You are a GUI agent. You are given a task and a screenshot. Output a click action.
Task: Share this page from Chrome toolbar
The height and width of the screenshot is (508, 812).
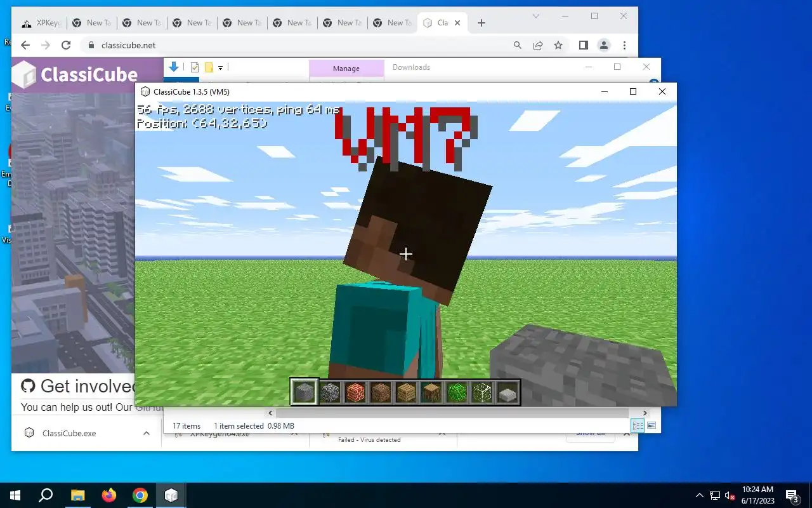pos(538,45)
